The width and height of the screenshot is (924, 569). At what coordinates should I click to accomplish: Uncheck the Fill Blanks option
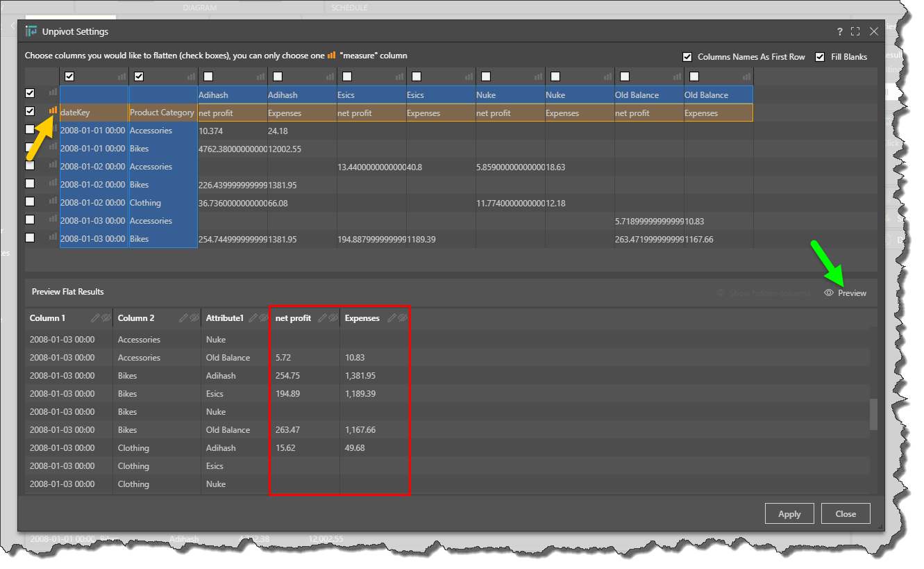click(x=820, y=57)
